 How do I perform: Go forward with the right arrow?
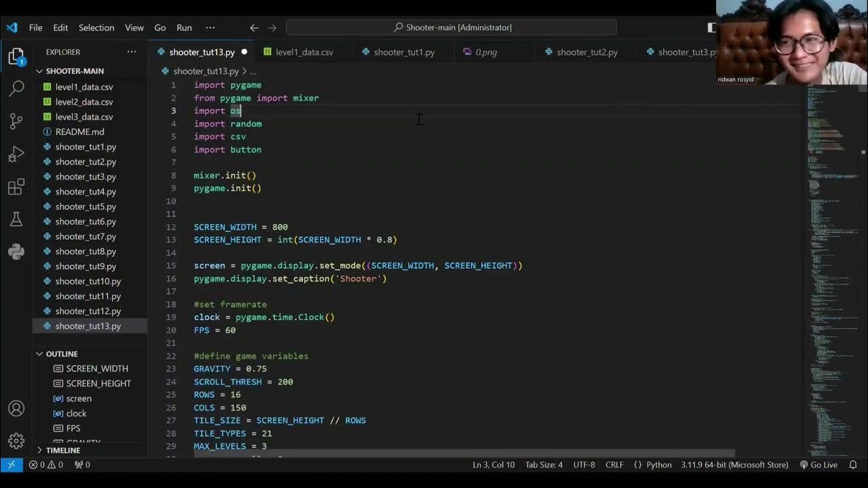click(272, 28)
